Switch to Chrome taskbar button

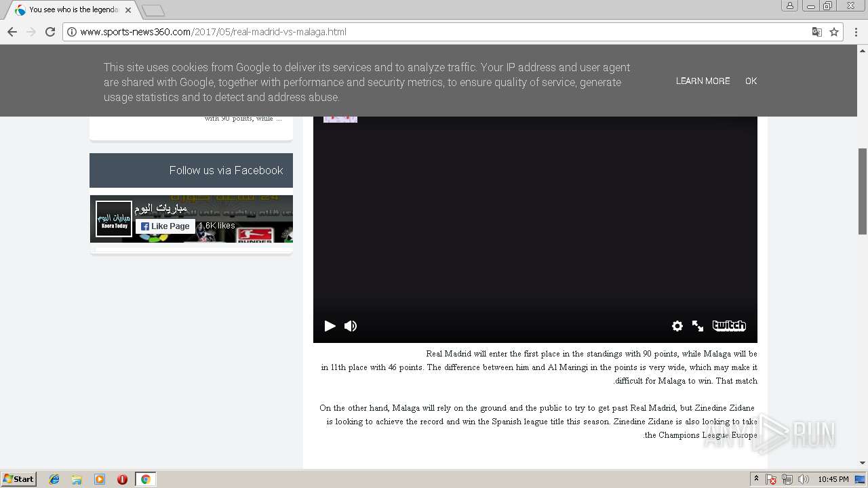pyautogui.click(x=145, y=479)
